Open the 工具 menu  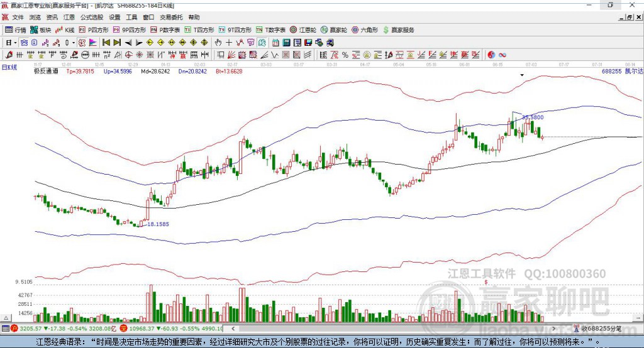coord(131,17)
